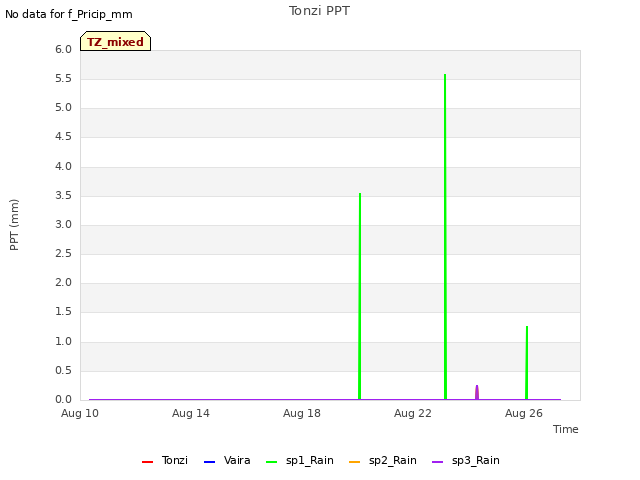
Task: Click the small purple sp3_Rain spike
Action: click(x=477, y=393)
